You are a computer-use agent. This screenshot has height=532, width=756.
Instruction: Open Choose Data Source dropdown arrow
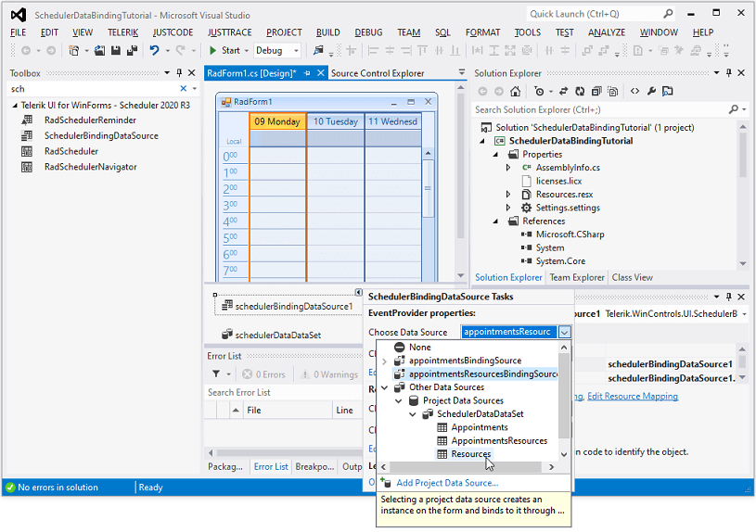[565, 332]
